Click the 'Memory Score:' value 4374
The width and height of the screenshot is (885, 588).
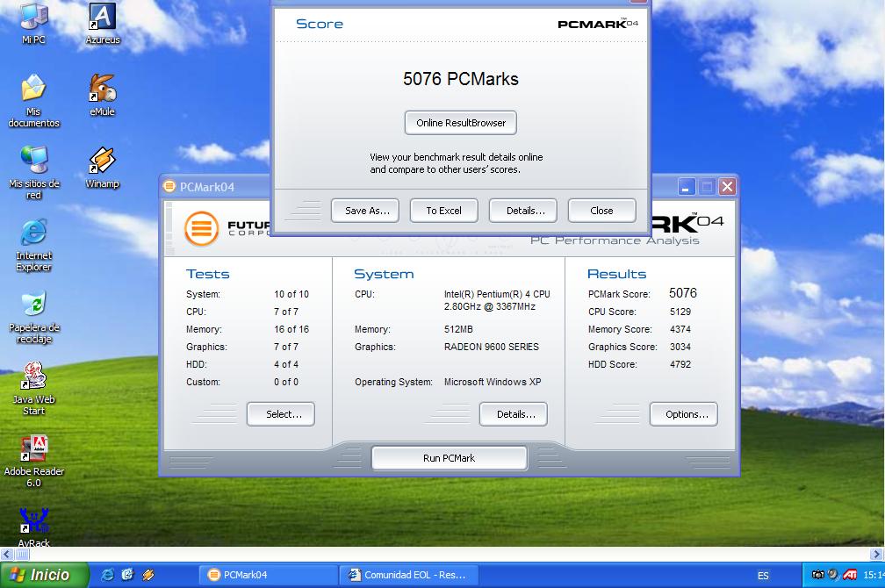(680, 329)
